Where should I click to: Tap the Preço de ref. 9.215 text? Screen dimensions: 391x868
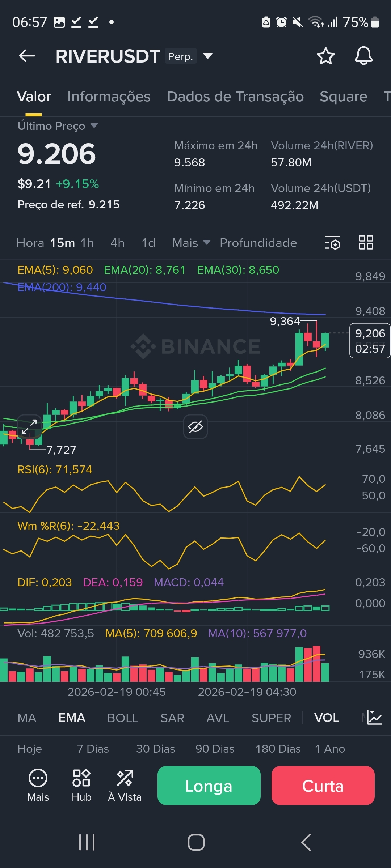(x=68, y=204)
